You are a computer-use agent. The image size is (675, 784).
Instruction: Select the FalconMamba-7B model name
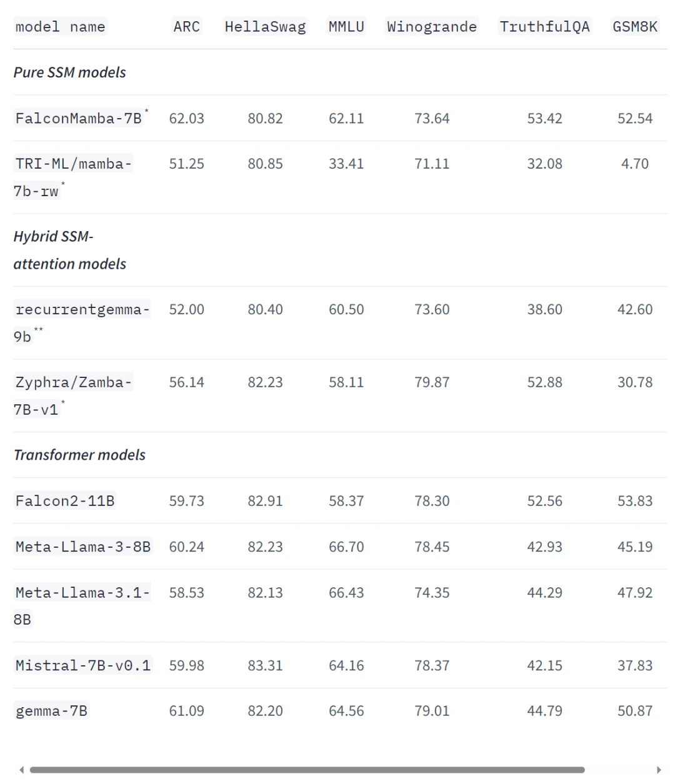[x=79, y=118]
